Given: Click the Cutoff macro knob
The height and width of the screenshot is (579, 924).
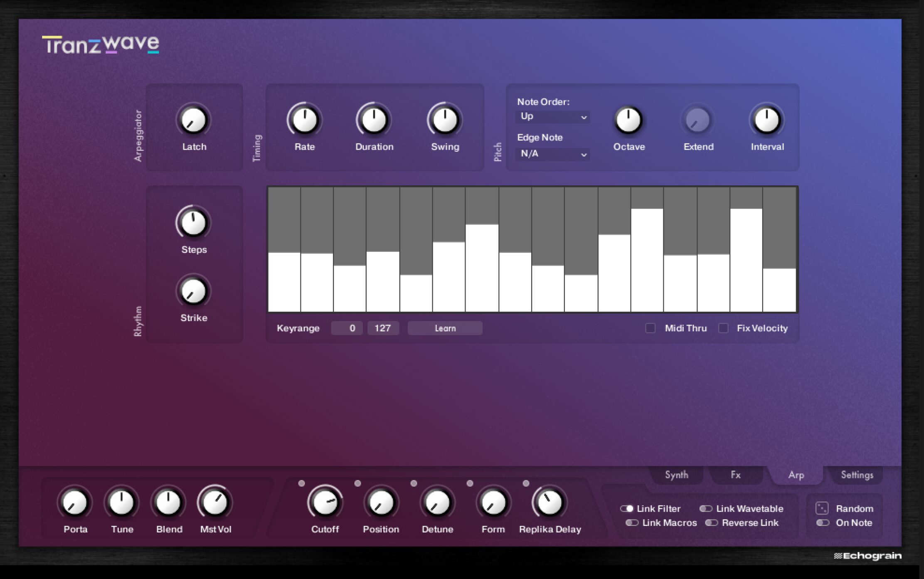Looking at the screenshot, I should [x=325, y=503].
